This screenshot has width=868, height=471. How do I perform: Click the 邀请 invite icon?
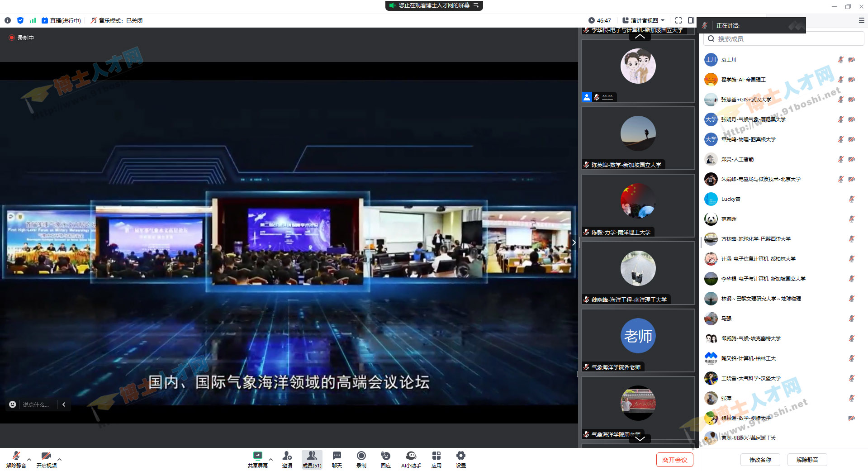pos(287,459)
